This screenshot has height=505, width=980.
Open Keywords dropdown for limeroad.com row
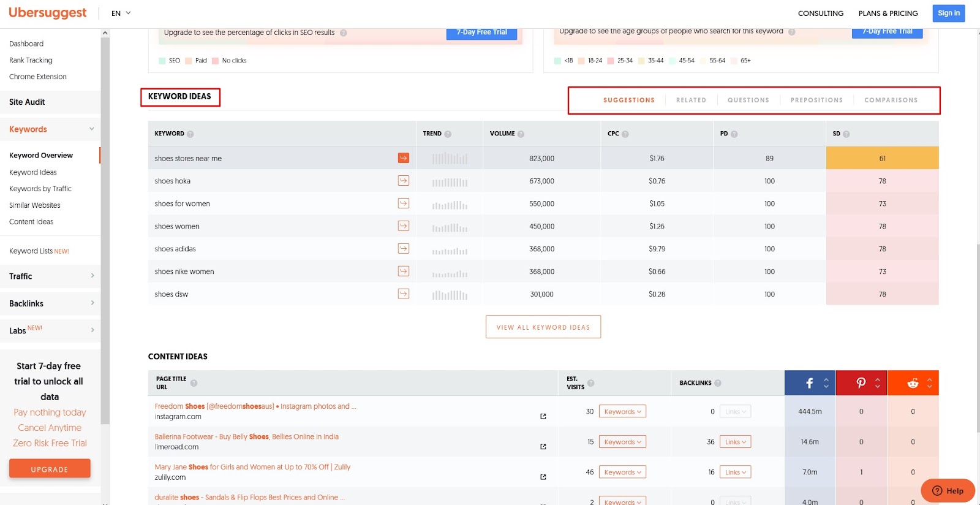click(622, 442)
